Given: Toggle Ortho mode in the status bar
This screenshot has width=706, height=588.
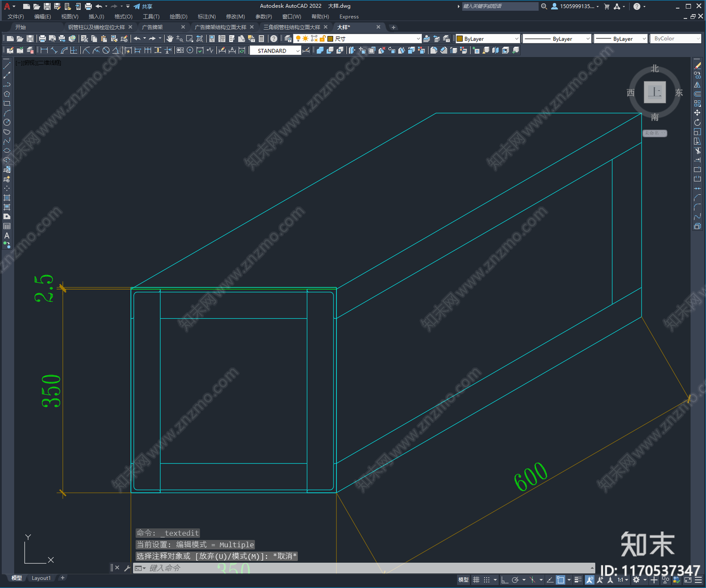Looking at the screenshot, I should pos(504,580).
